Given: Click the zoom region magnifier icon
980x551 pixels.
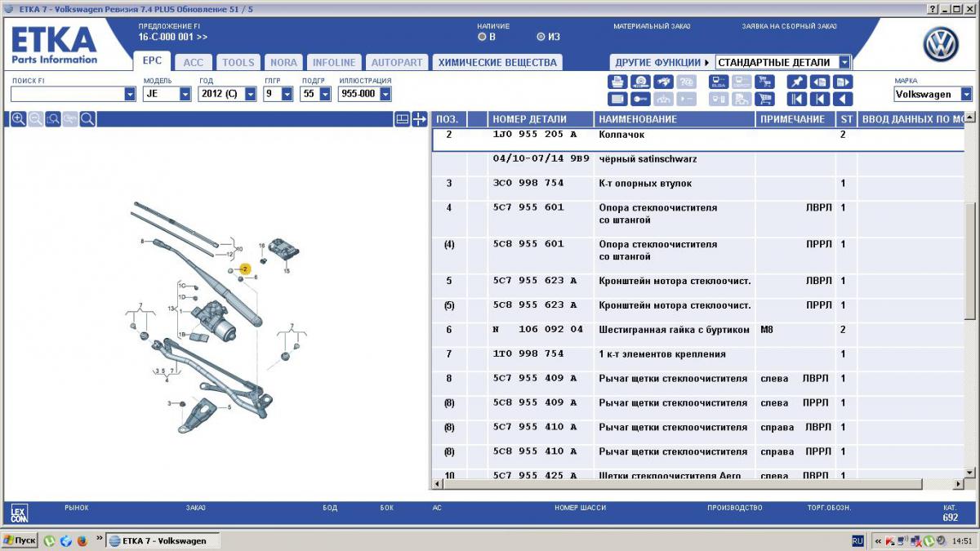Looking at the screenshot, I should 53,119.
